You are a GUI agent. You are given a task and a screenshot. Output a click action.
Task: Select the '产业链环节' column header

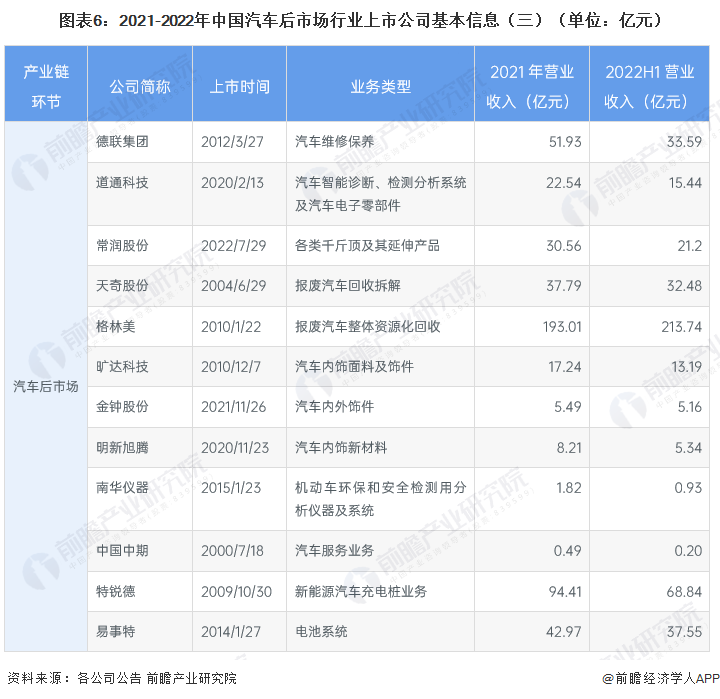(x=46, y=86)
